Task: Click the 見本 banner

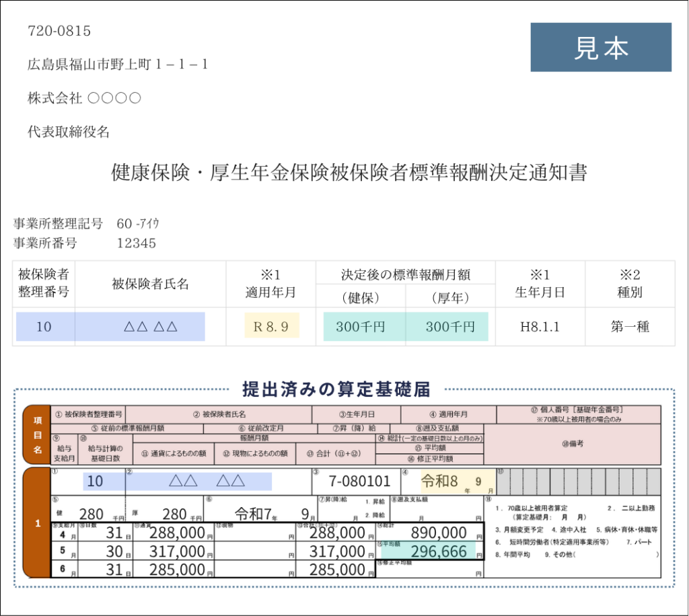Action: click(x=601, y=47)
